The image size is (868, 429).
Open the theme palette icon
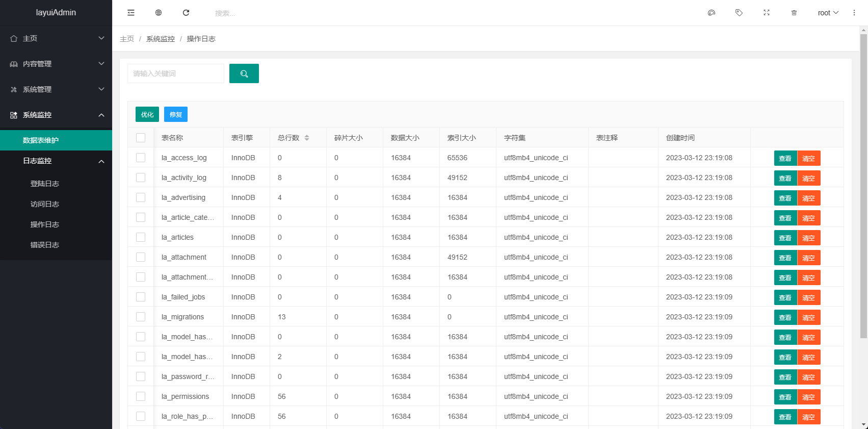coord(712,13)
